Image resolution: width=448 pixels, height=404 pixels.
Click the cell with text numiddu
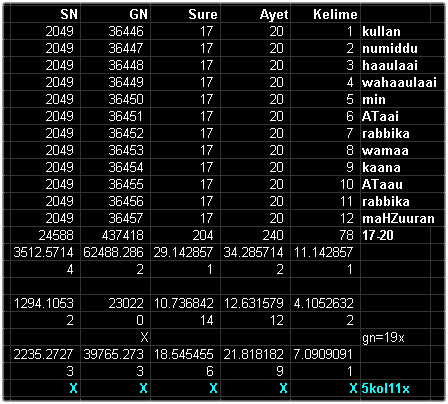pyautogui.click(x=396, y=49)
